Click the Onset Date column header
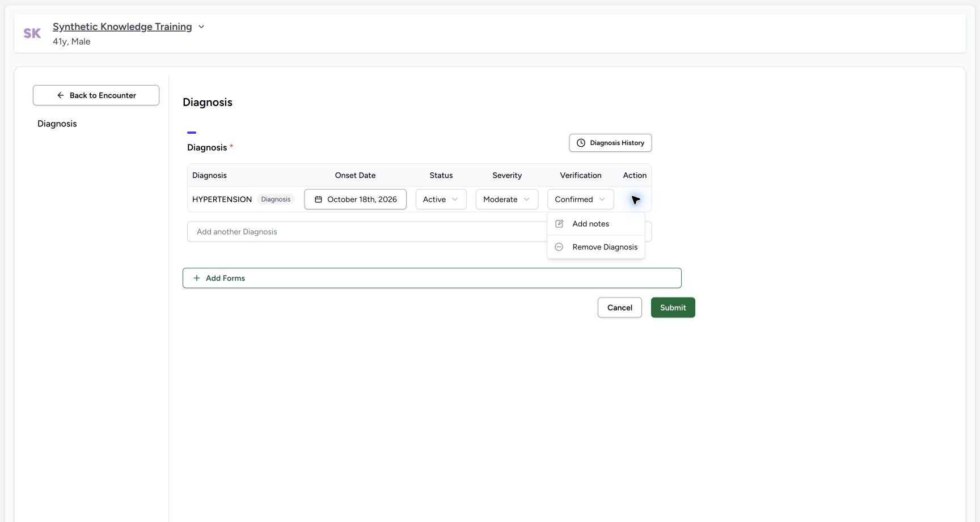This screenshot has width=980, height=522. [355, 176]
